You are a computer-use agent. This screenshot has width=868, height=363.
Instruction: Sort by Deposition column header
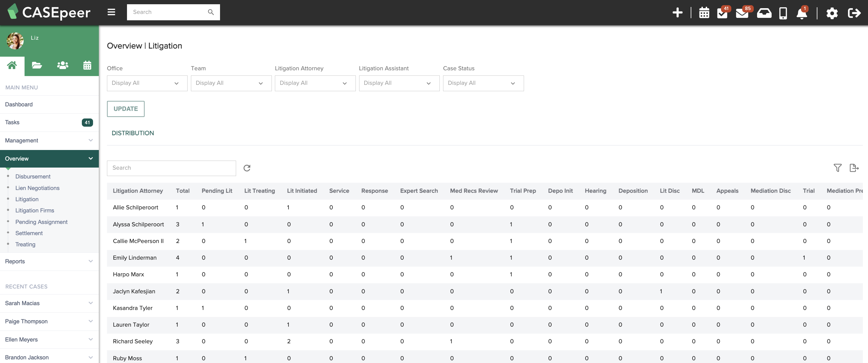click(x=633, y=191)
